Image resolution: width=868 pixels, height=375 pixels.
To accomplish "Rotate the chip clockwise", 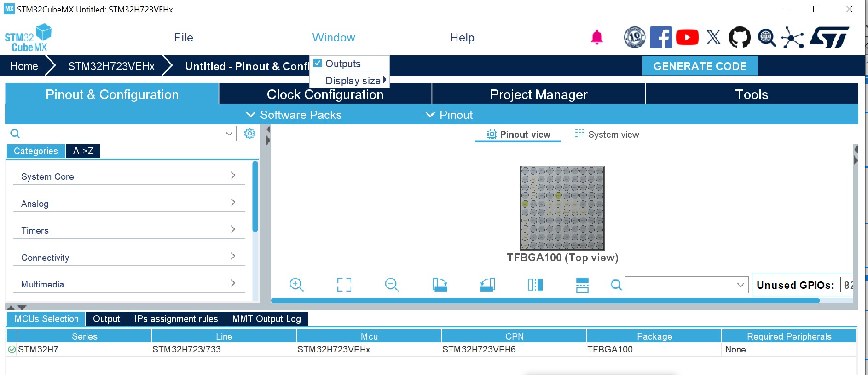I will pos(440,285).
